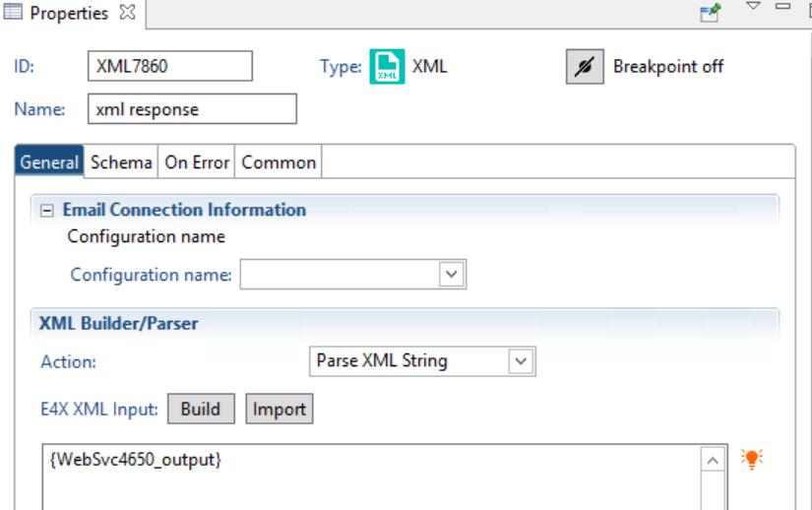Switch to the Schema tab
The height and width of the screenshot is (510, 812).
[121, 162]
